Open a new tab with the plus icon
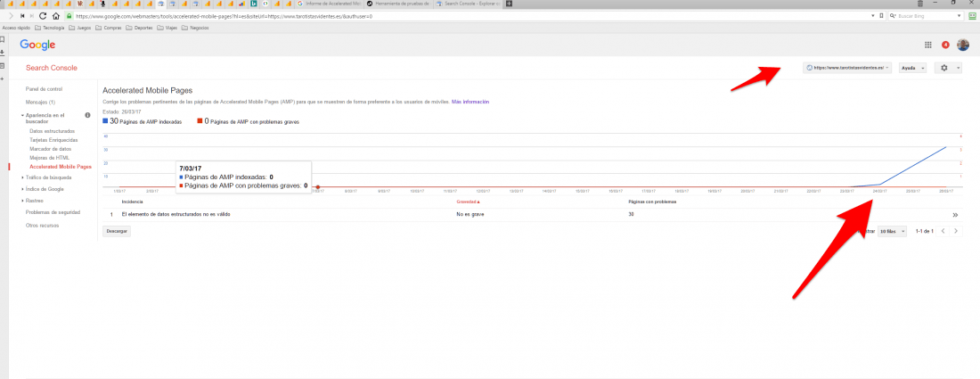The width and height of the screenshot is (980, 379). point(509,4)
